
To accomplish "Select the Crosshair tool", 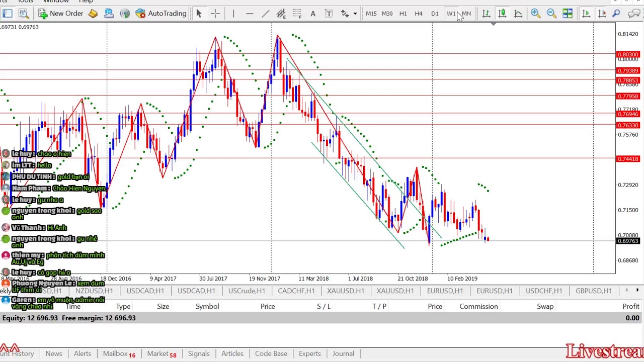I will 215,14.
